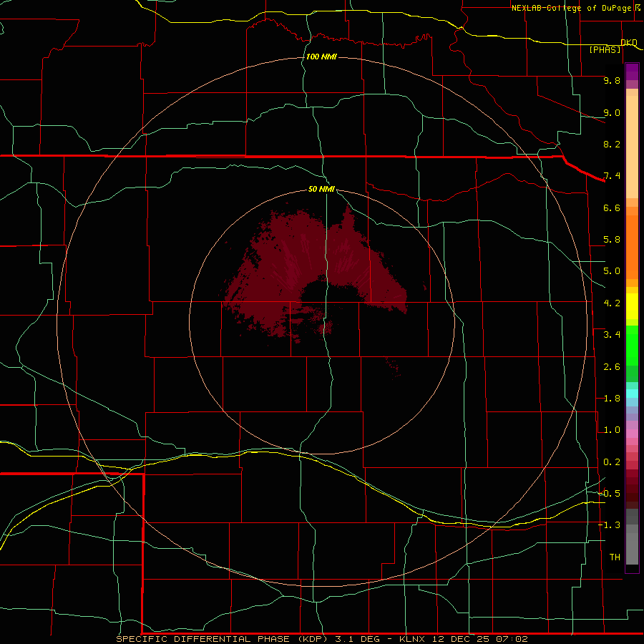Click the 6.6 legend value
Viewport: 644px width, 644px height.
point(612,208)
